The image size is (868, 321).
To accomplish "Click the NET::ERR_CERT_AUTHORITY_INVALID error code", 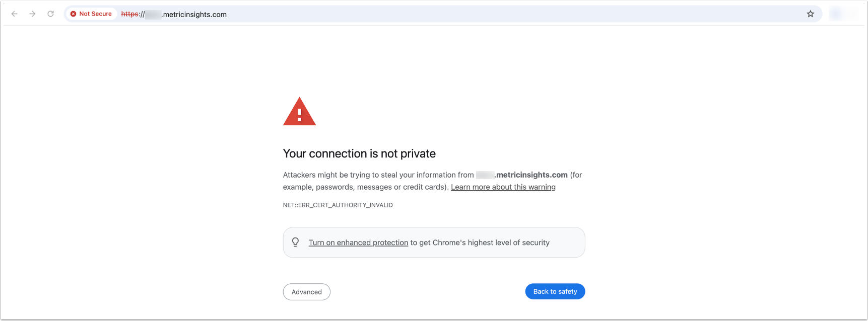I will coord(338,205).
